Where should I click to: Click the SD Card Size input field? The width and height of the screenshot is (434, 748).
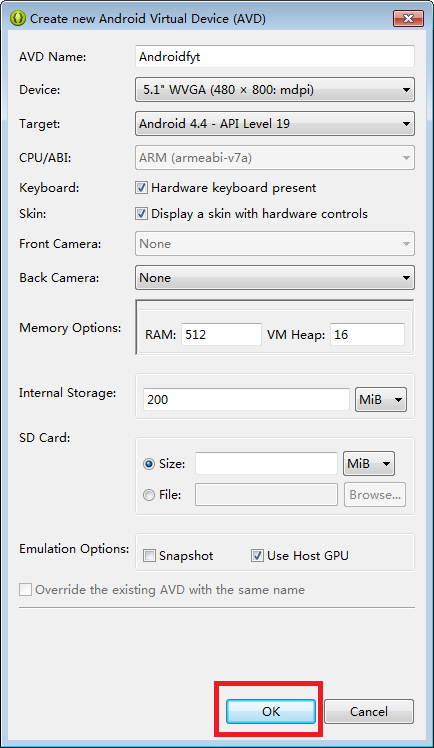(x=266, y=464)
